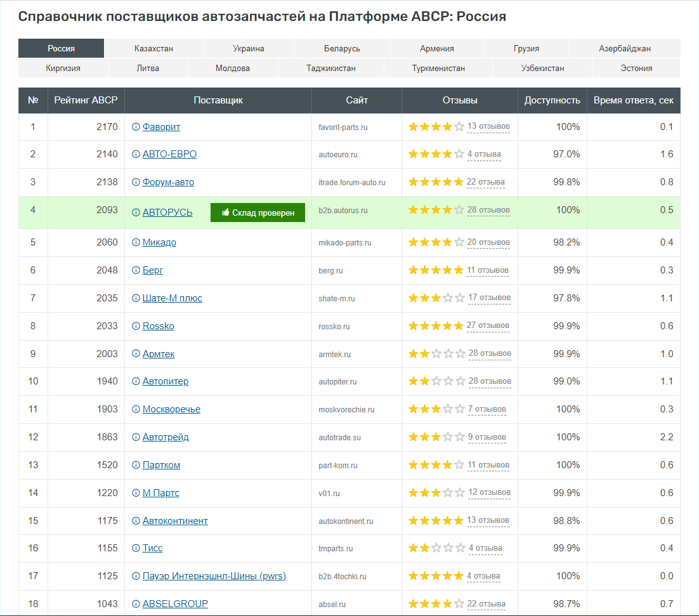Click the star rating for Армтек
Screen dimensions: 699x616
(437, 354)
